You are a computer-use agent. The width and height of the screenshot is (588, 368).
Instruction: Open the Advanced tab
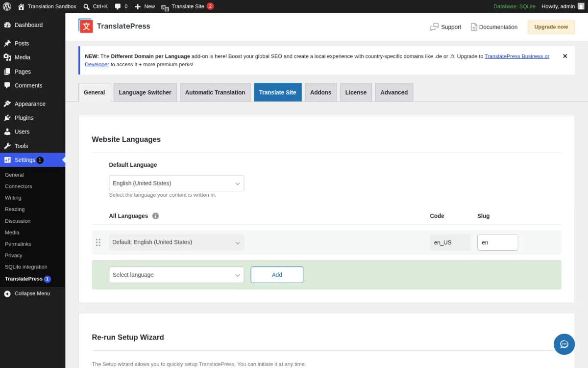pos(394,92)
